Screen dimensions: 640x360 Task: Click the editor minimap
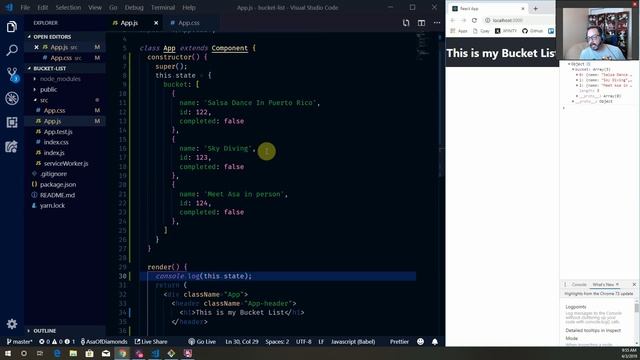pos(424,47)
